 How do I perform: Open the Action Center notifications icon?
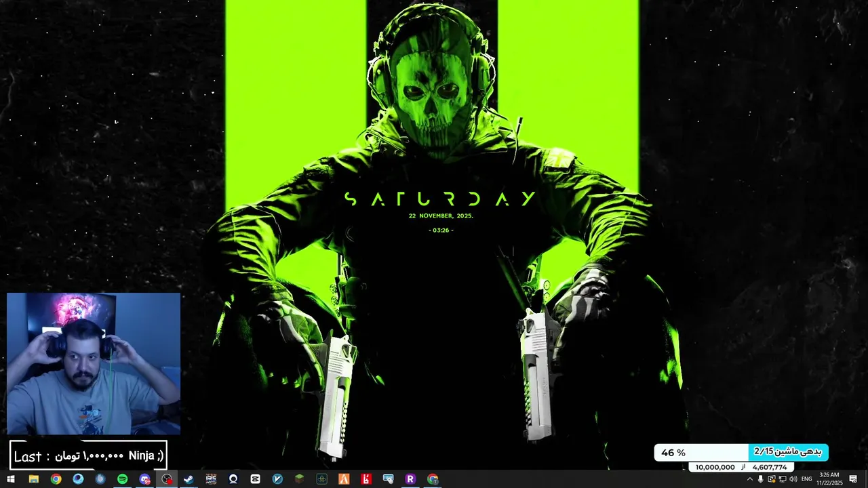(x=853, y=479)
